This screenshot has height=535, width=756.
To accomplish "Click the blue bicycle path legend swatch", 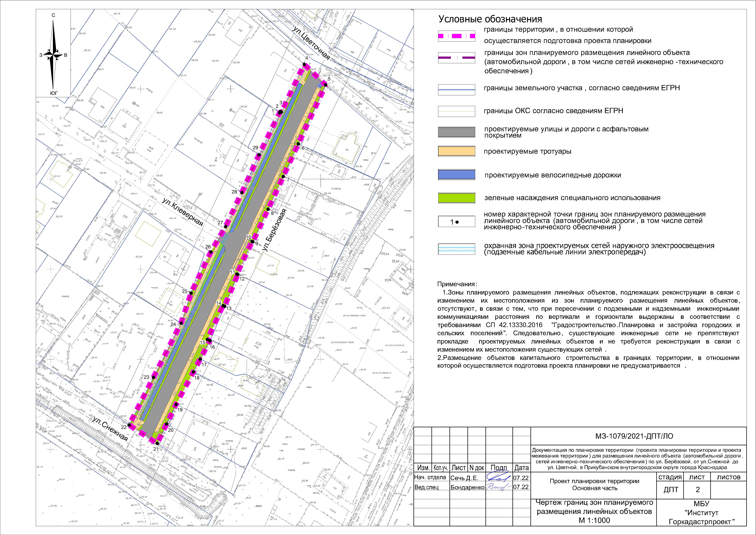I will pyautogui.click(x=456, y=175).
